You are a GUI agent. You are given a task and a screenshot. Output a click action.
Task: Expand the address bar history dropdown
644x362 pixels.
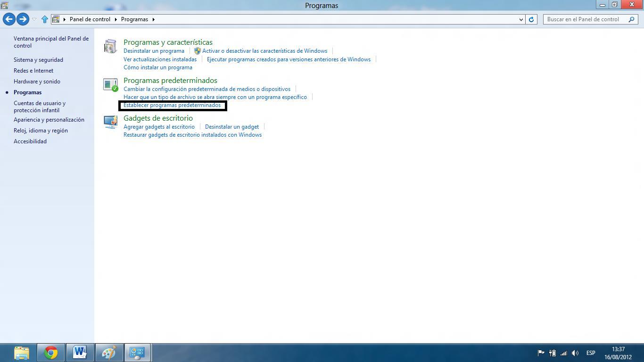(520, 19)
